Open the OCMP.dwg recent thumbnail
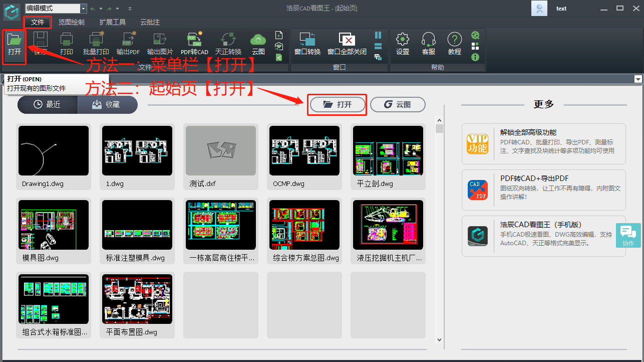The width and height of the screenshot is (644, 362). pos(304,150)
